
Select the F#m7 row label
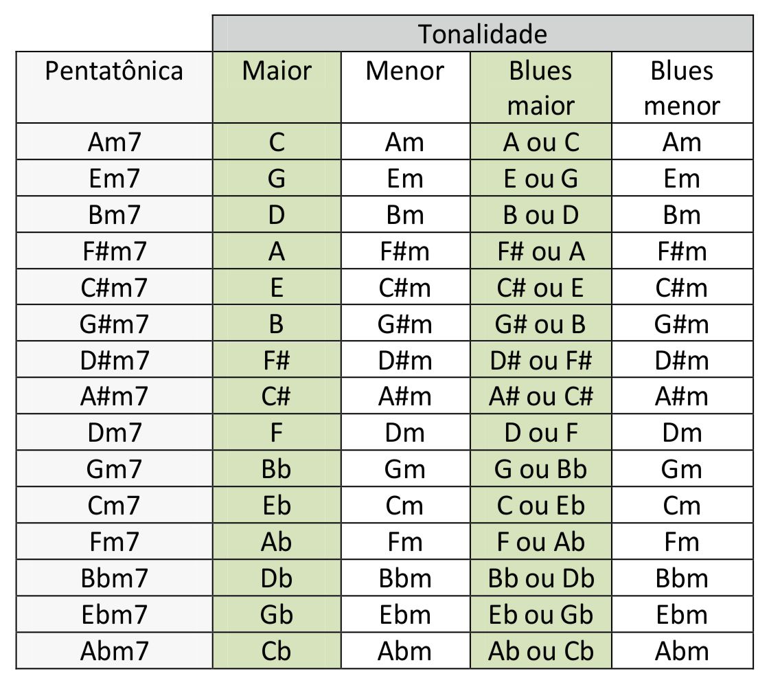click(114, 251)
